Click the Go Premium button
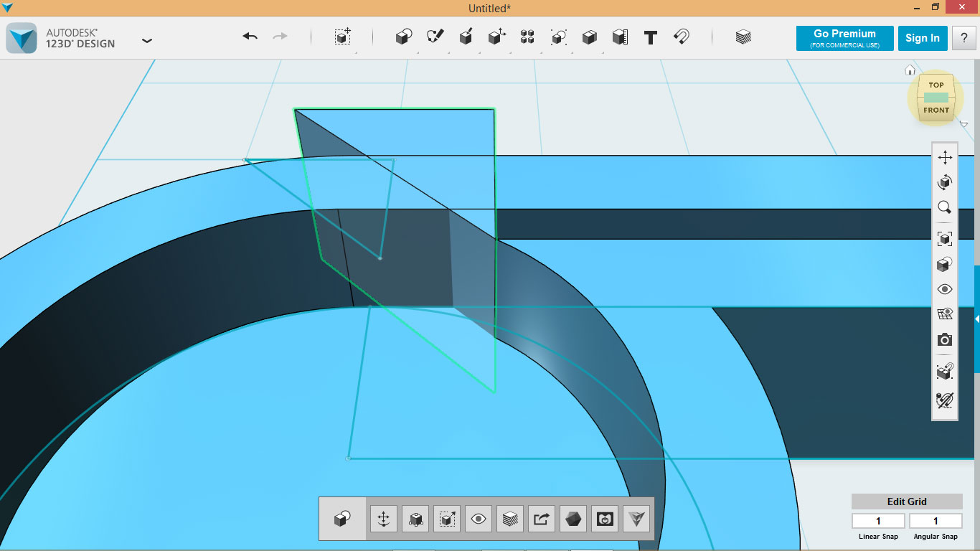This screenshot has width=980, height=551. click(x=844, y=37)
